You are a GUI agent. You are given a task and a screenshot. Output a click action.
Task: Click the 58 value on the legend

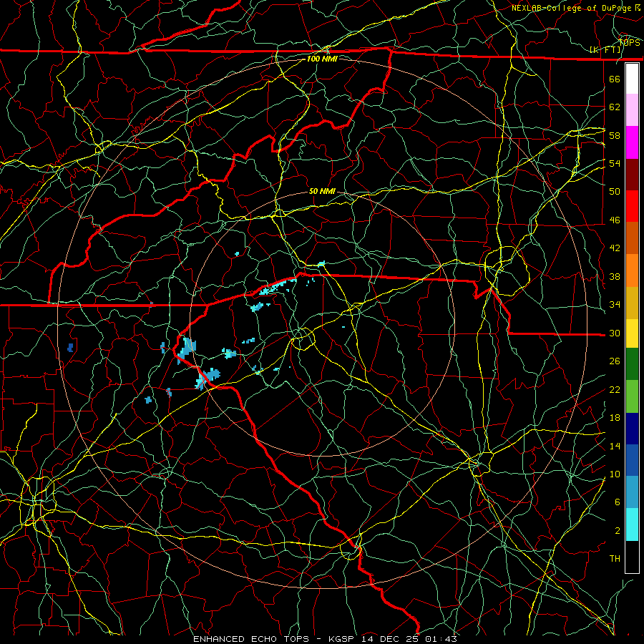tap(615, 135)
